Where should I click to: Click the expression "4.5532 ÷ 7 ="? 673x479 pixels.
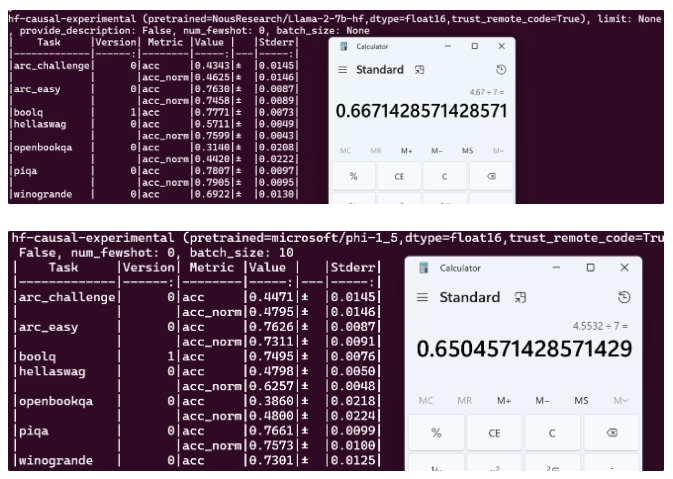(x=600, y=326)
